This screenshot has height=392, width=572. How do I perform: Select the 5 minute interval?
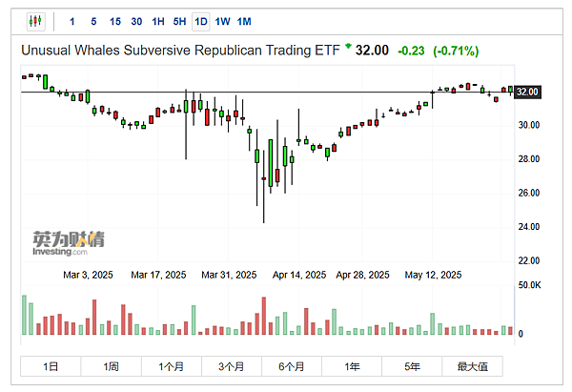click(x=93, y=22)
